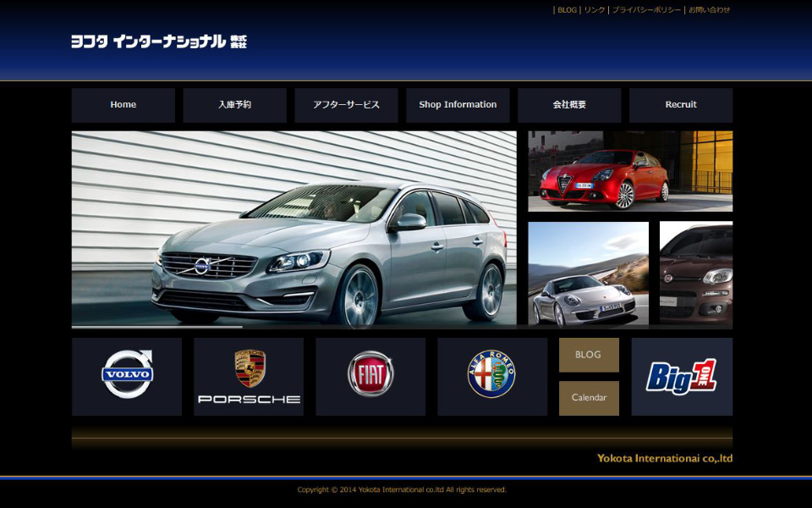Image resolution: width=812 pixels, height=508 pixels.
Task: Open the Volvo brand logo tile
Action: pos(127,376)
